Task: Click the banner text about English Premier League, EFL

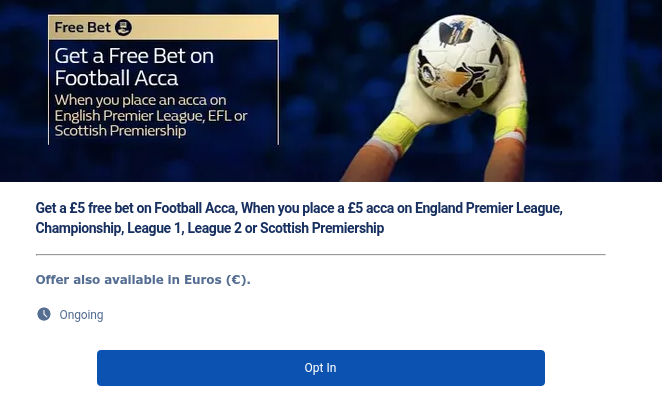Action: (x=150, y=115)
